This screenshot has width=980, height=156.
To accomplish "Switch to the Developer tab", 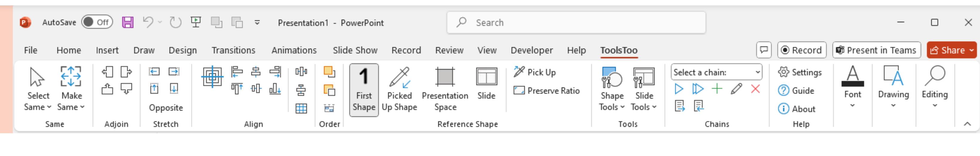I will pyautogui.click(x=532, y=50).
